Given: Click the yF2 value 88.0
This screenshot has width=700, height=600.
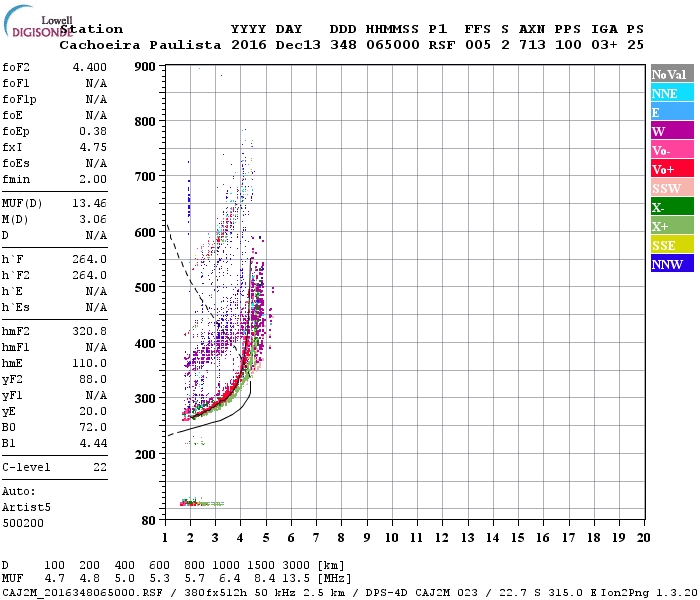Looking at the screenshot, I should 93,379.
